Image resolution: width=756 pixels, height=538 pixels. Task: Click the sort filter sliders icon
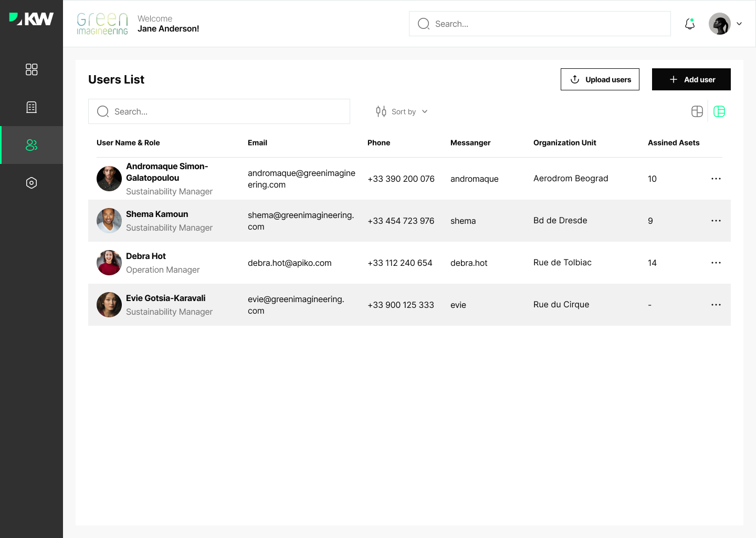click(381, 111)
